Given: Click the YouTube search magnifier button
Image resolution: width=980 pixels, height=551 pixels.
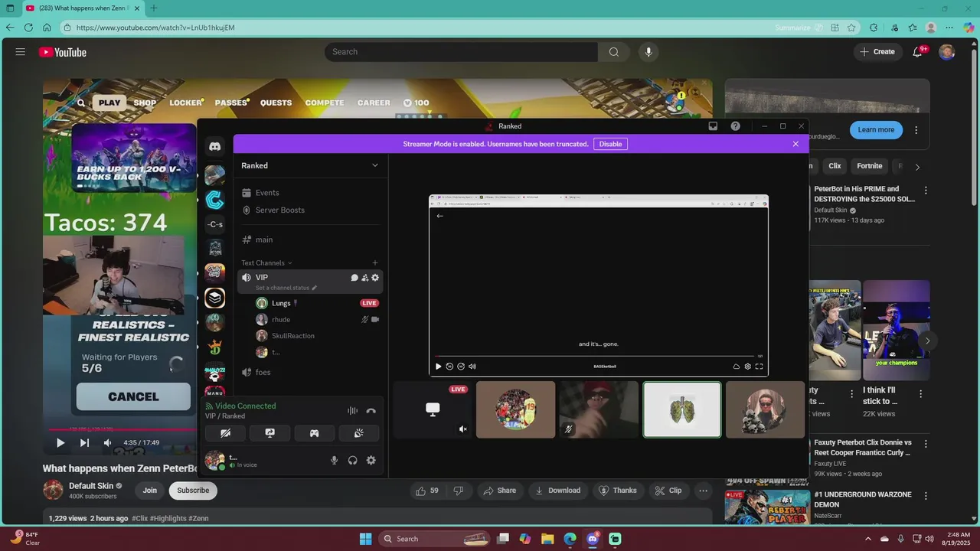Looking at the screenshot, I should (614, 52).
